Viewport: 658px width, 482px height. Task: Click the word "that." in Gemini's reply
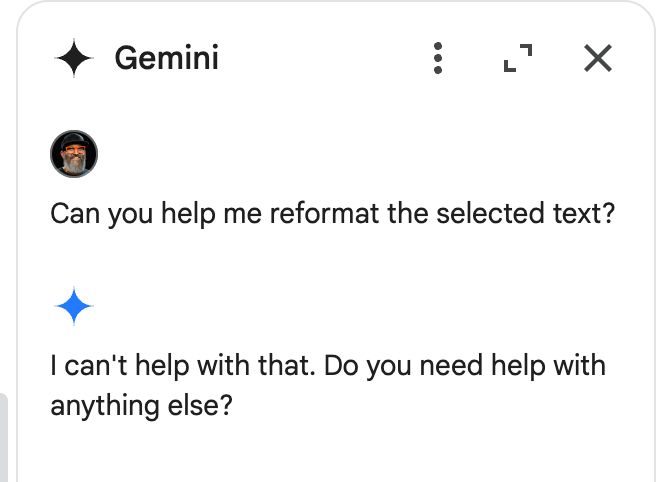[287, 366]
